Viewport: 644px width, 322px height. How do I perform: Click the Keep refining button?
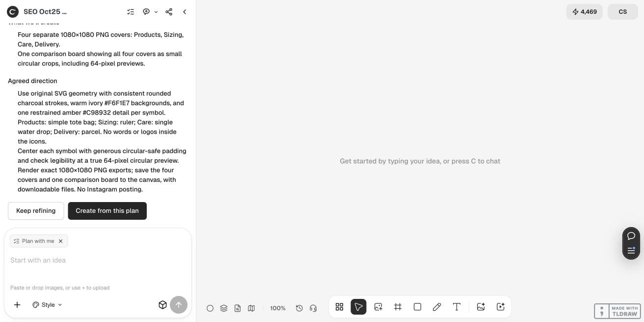(x=36, y=211)
